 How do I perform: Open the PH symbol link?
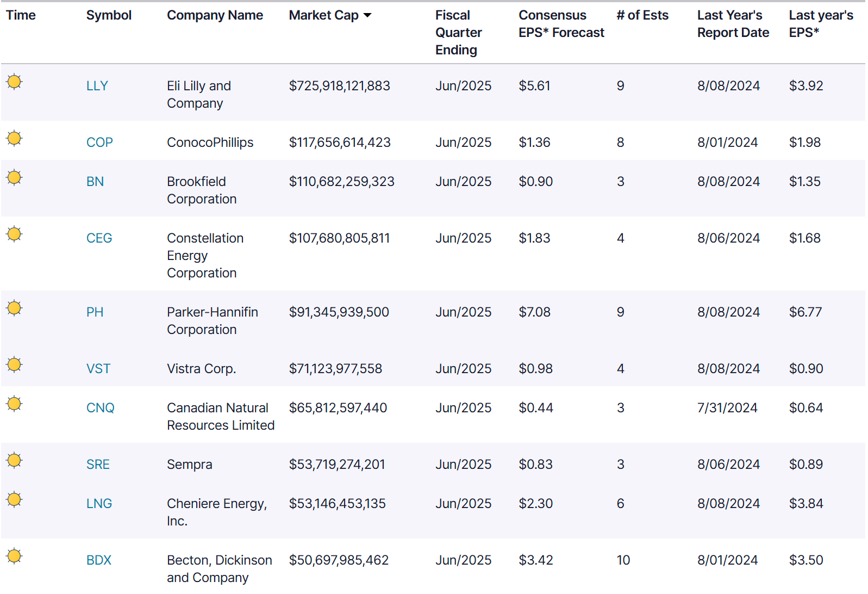tap(95, 312)
